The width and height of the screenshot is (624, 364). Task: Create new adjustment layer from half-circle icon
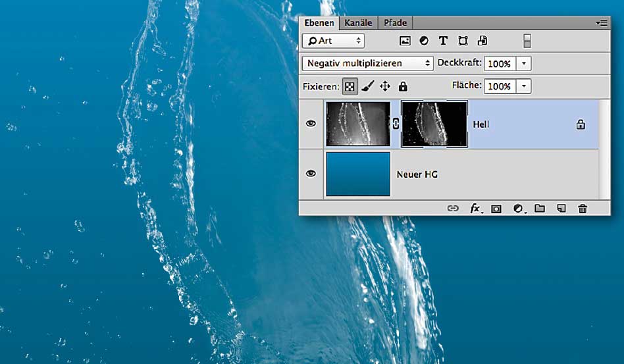pyautogui.click(x=518, y=209)
